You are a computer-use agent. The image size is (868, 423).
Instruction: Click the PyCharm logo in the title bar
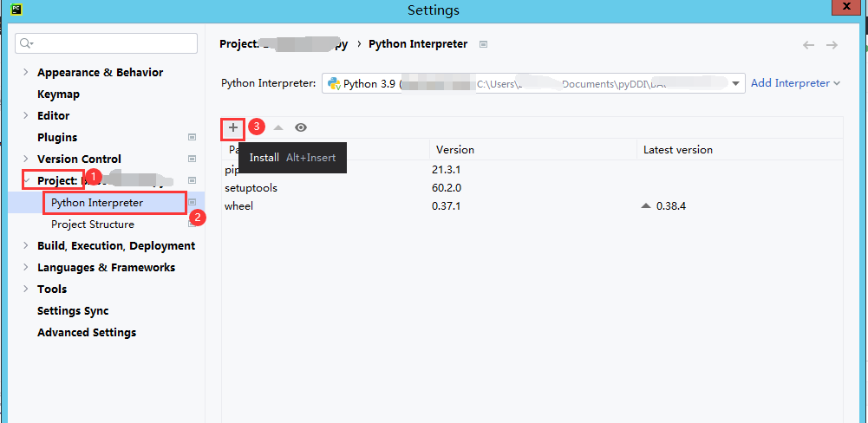(16, 10)
